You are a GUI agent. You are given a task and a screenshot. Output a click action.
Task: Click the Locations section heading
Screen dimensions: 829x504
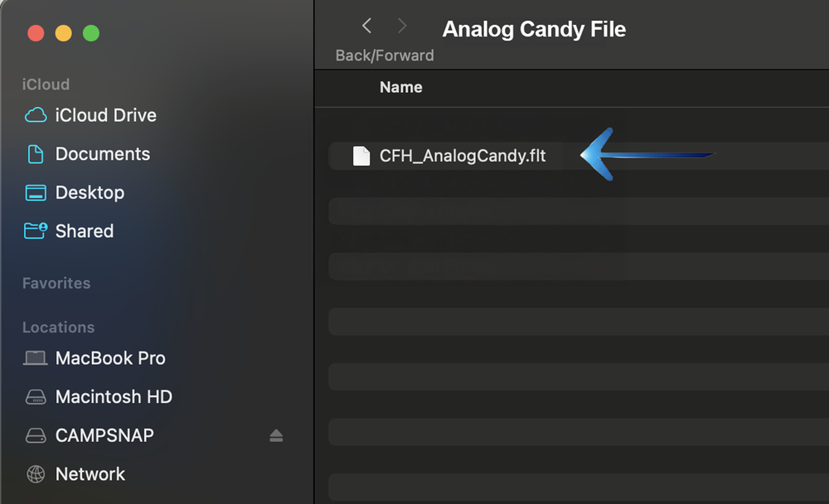[58, 327]
